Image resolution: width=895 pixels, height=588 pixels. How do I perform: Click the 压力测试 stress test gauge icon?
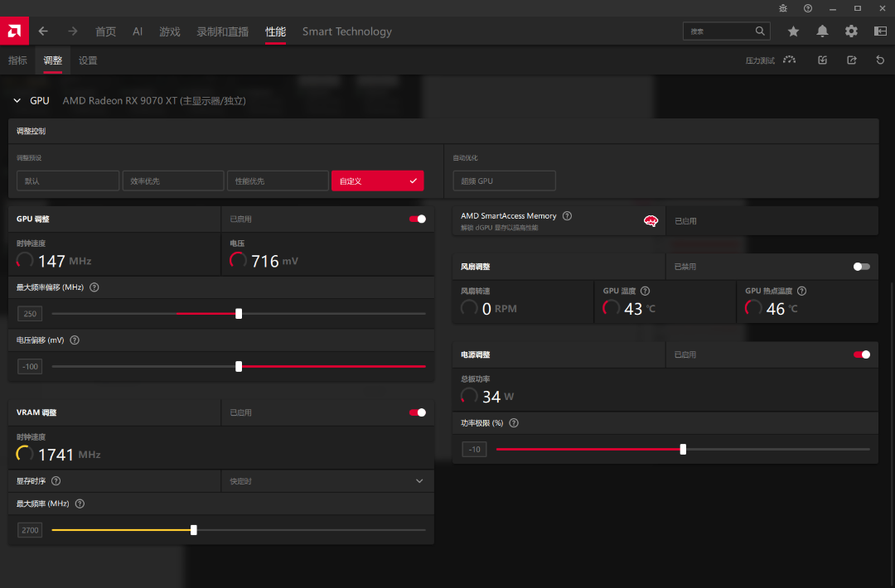788,60
